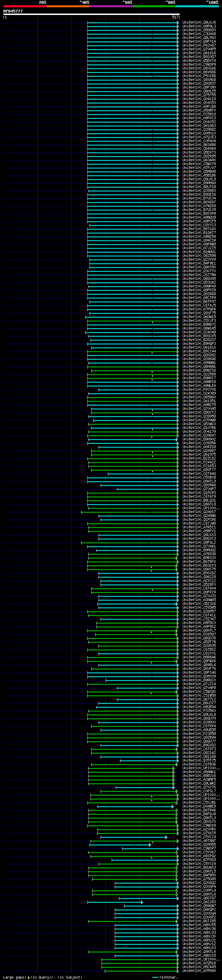Select hit label UniRef100_Q39958

[199, 416]
